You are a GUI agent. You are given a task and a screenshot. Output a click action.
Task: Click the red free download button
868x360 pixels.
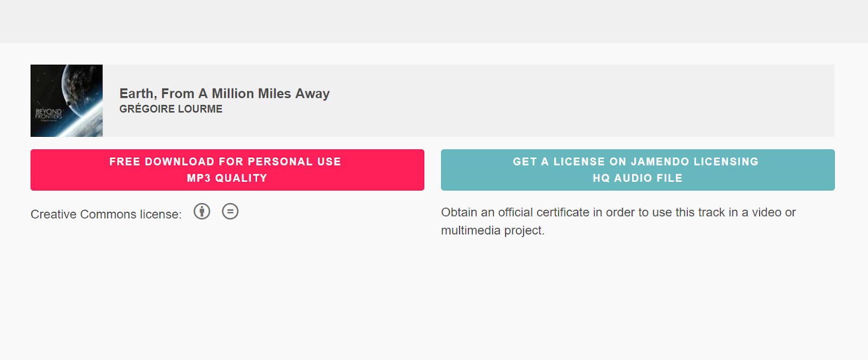click(227, 170)
